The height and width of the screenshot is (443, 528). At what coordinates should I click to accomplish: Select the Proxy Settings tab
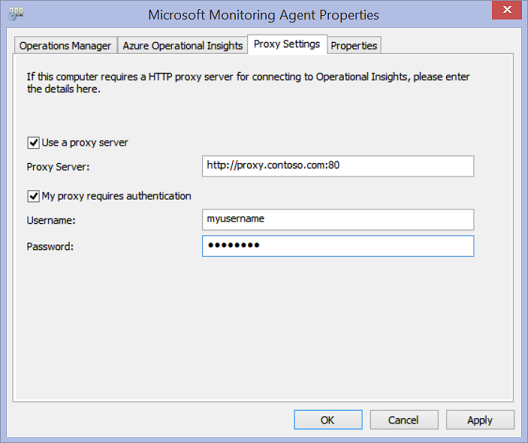[287, 44]
